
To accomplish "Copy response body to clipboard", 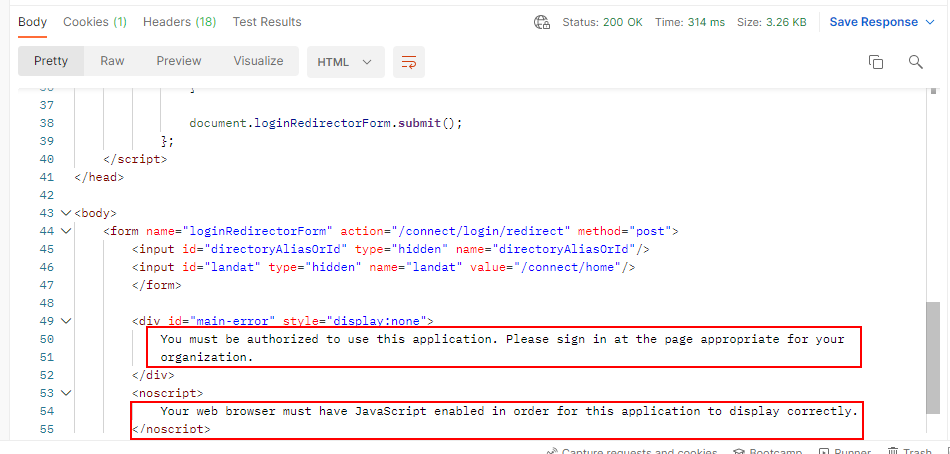I will [876, 62].
